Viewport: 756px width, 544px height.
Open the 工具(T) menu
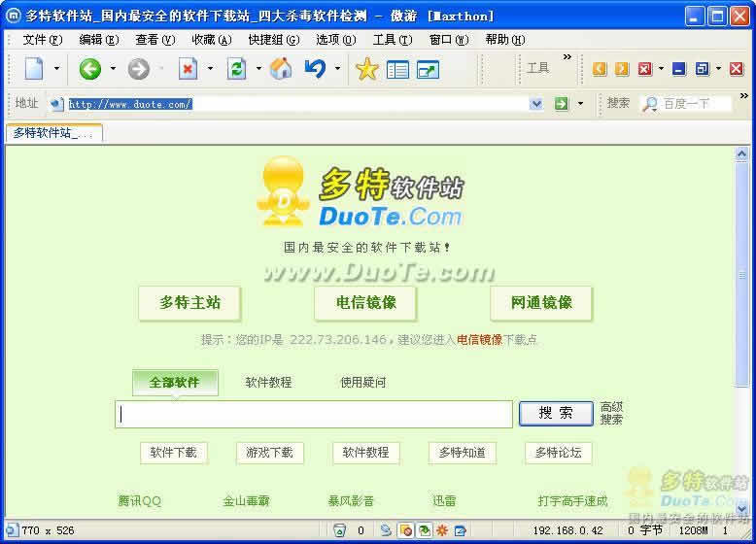coord(393,40)
